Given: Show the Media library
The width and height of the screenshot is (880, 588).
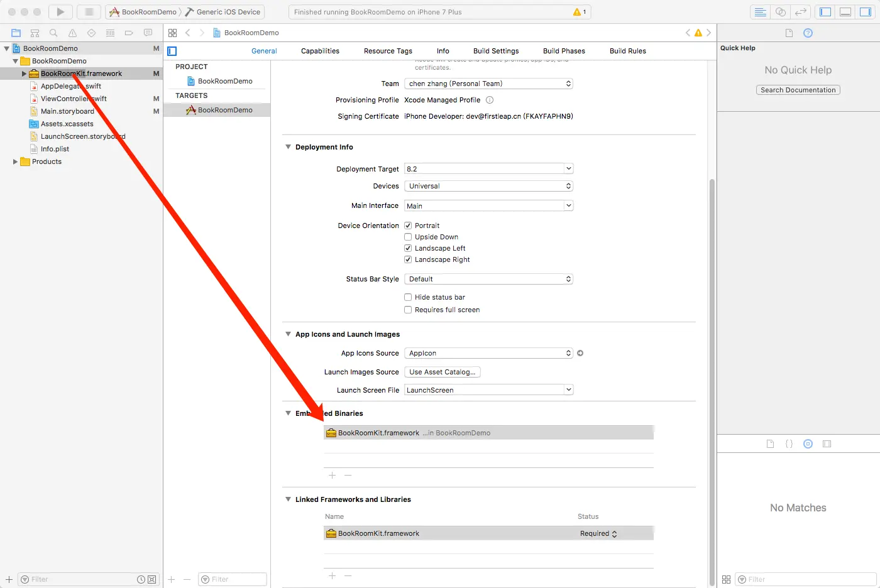Looking at the screenshot, I should [x=827, y=444].
